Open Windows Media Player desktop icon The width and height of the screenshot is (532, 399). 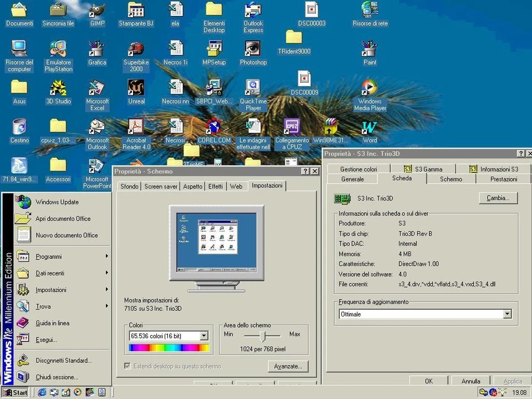[369, 89]
